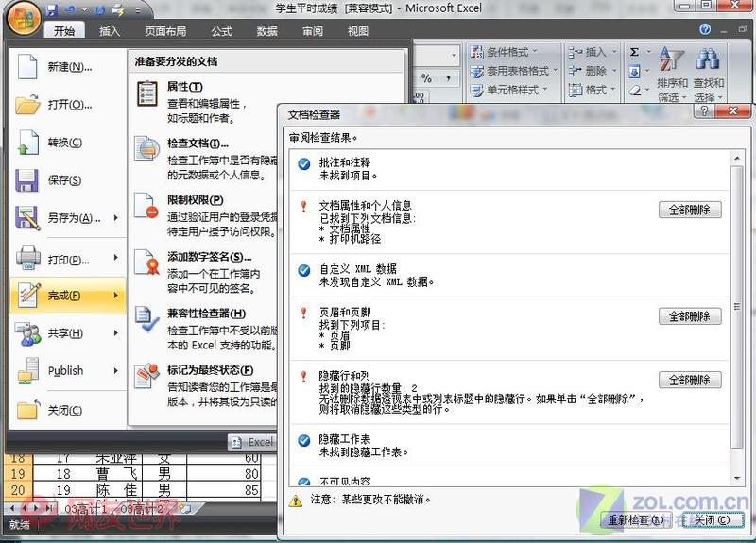Click the 重新检查(R) button

coord(635,520)
